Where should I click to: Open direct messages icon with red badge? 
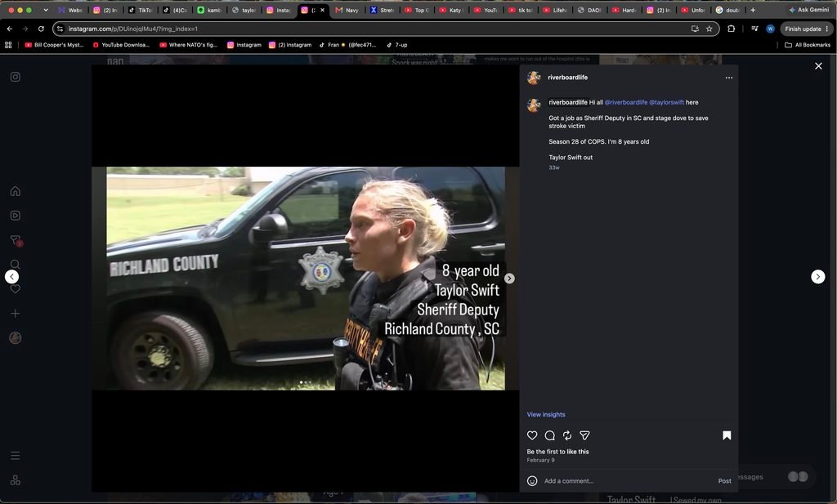tap(16, 240)
